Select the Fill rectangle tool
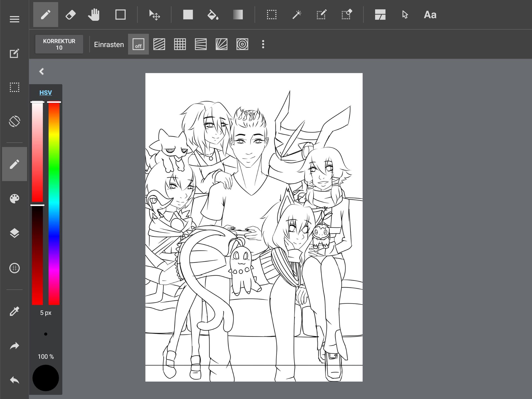The width and height of the screenshot is (532, 399). 188,15
